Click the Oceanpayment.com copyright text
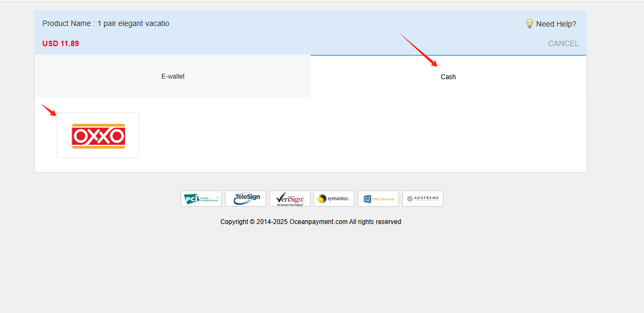Screen dimensions: 644x313 point(311,222)
